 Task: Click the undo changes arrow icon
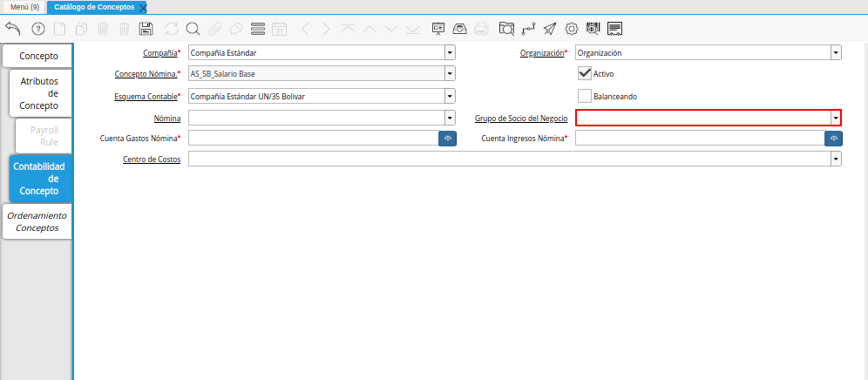(x=13, y=28)
